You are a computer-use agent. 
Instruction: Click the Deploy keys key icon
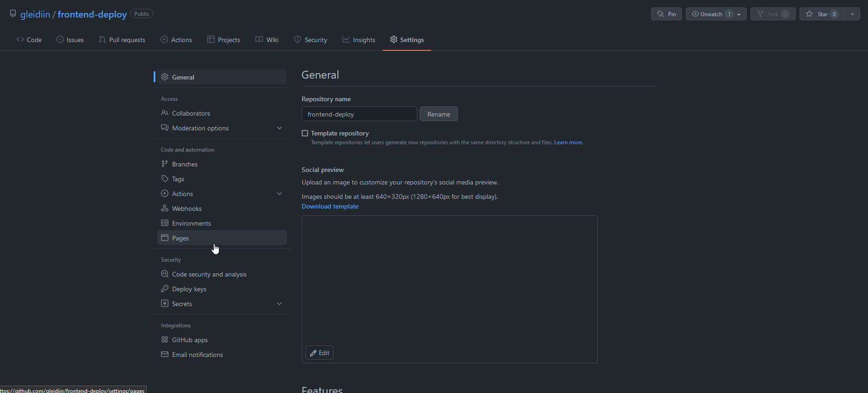[165, 289]
